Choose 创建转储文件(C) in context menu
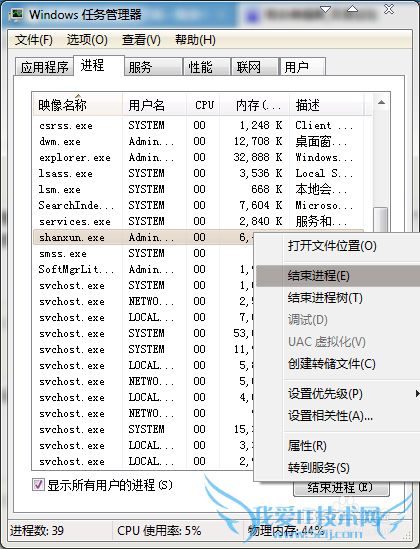 [338, 364]
